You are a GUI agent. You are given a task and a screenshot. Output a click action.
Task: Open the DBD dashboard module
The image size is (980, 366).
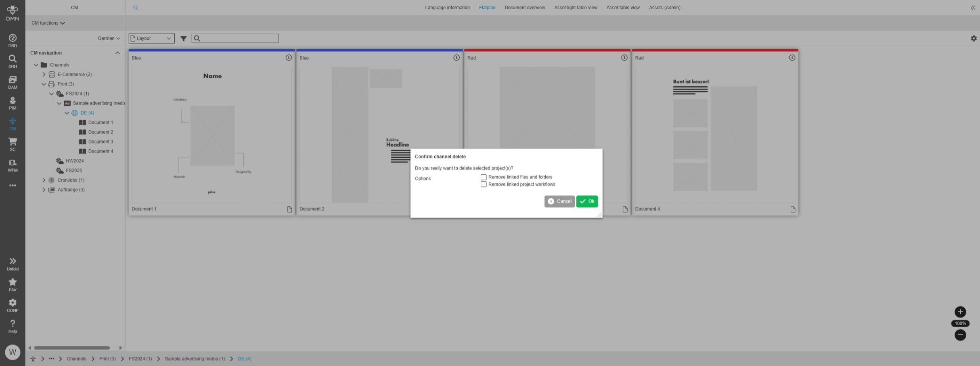pos(13,41)
